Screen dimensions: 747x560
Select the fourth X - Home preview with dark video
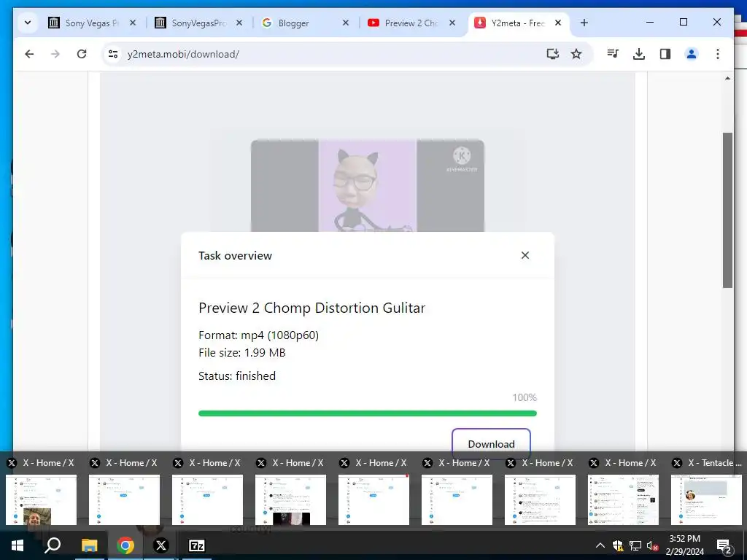tap(290, 499)
